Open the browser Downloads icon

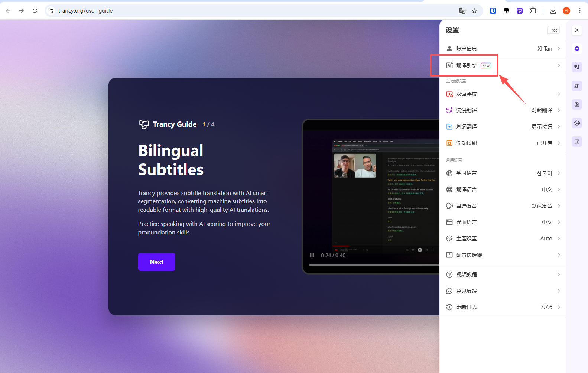553,11
